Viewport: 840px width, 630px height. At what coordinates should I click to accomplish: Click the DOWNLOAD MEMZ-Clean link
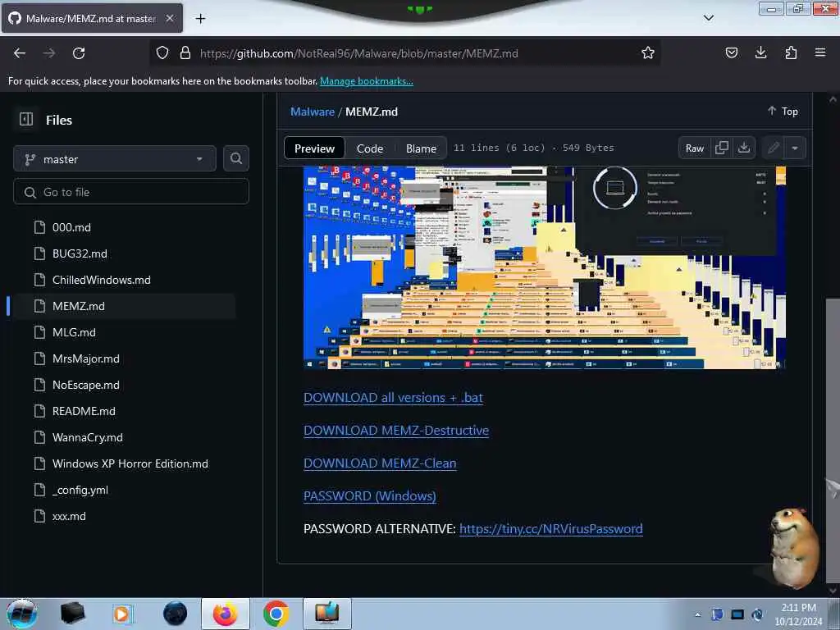tap(380, 463)
